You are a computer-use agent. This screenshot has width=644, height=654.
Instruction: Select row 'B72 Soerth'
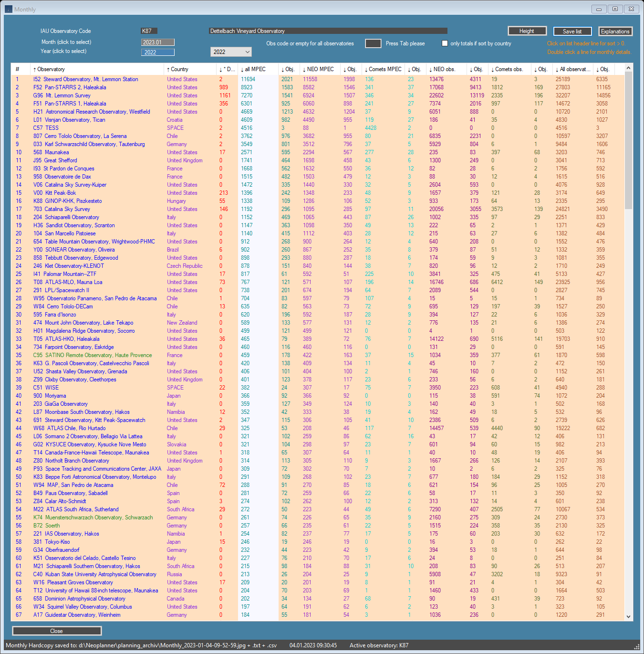point(317,526)
